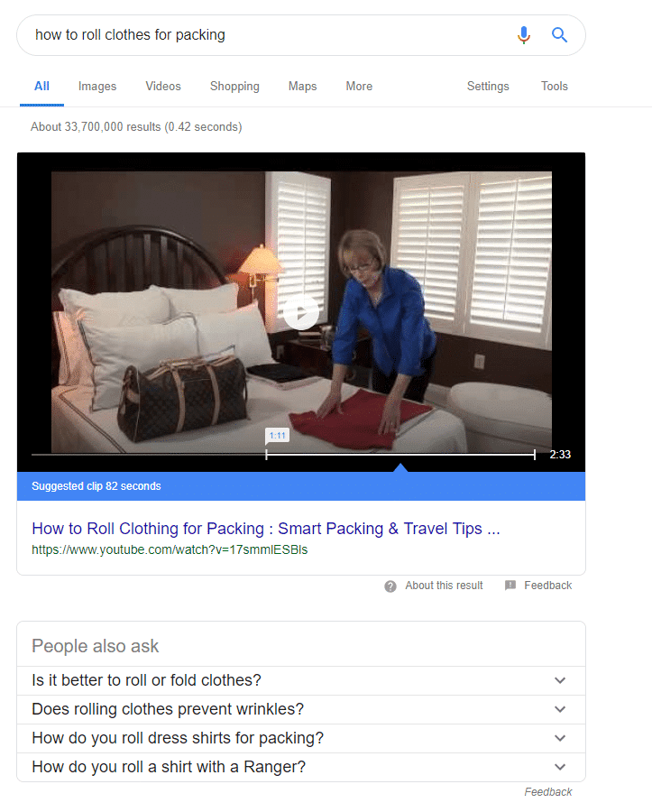Click the Feedback flag icon
The width and height of the screenshot is (652, 812).
(510, 586)
